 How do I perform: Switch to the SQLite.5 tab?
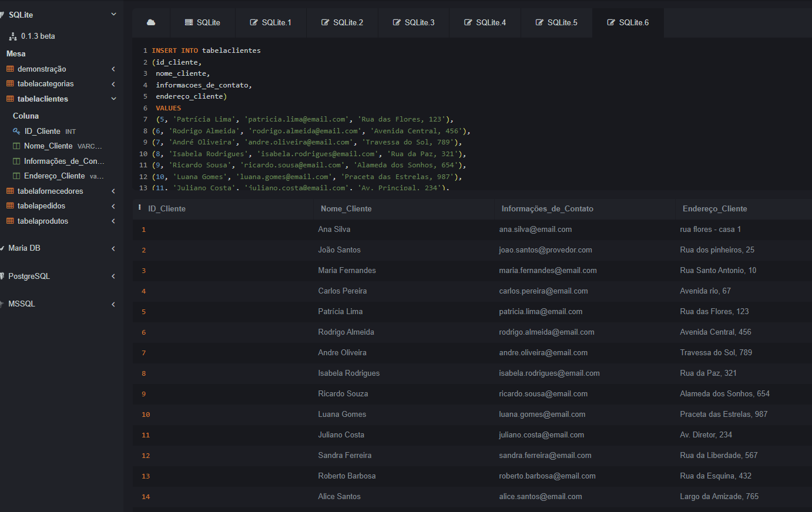pos(556,22)
